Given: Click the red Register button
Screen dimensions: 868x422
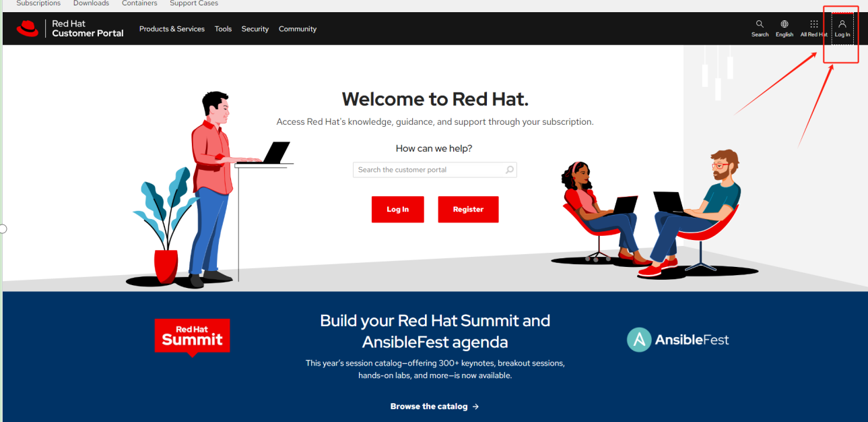Looking at the screenshot, I should [468, 210].
